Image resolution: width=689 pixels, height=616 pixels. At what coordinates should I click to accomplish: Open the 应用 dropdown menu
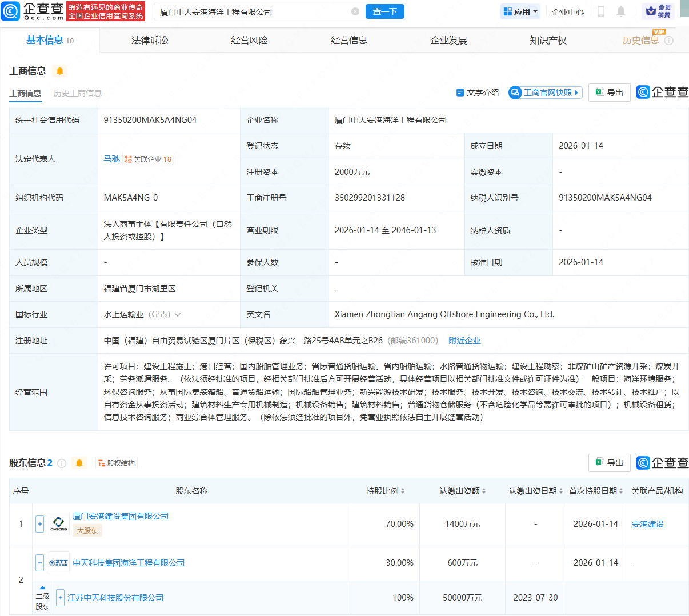click(x=520, y=11)
